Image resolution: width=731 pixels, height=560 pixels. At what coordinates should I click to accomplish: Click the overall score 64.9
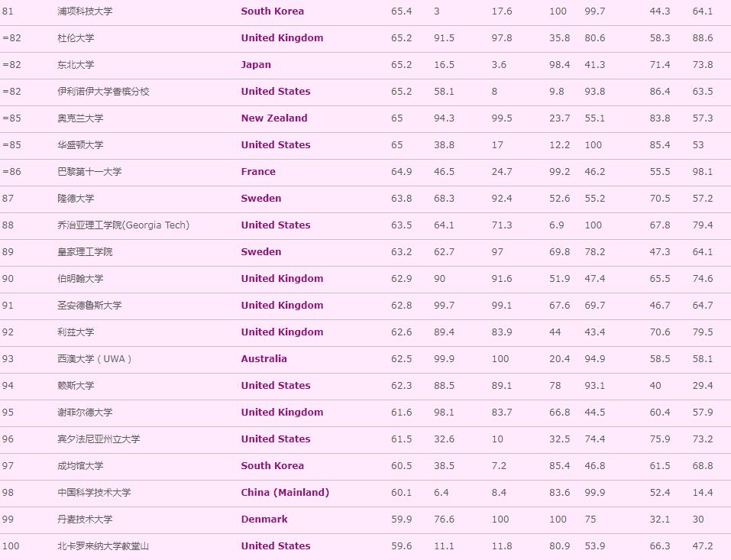pyautogui.click(x=401, y=172)
